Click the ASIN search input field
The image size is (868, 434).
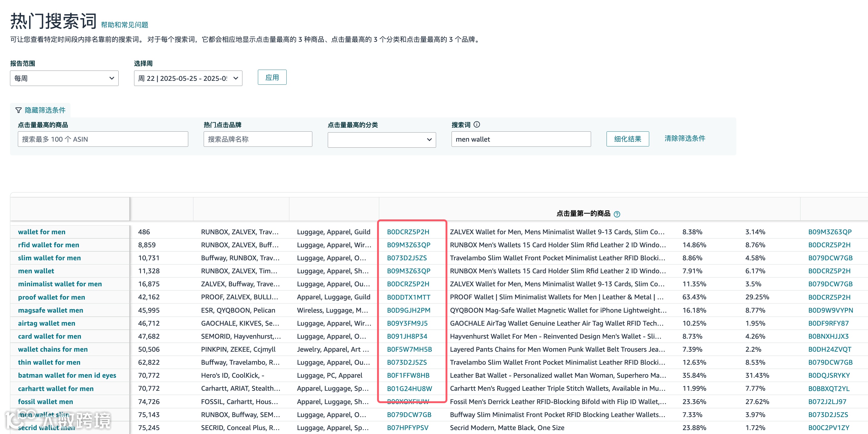pyautogui.click(x=103, y=139)
